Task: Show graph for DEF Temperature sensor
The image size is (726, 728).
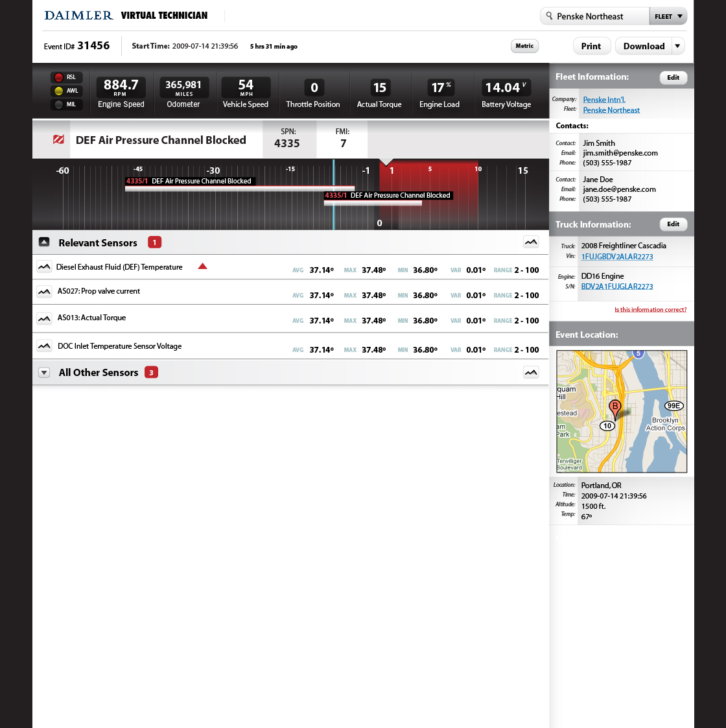Action: click(x=44, y=267)
